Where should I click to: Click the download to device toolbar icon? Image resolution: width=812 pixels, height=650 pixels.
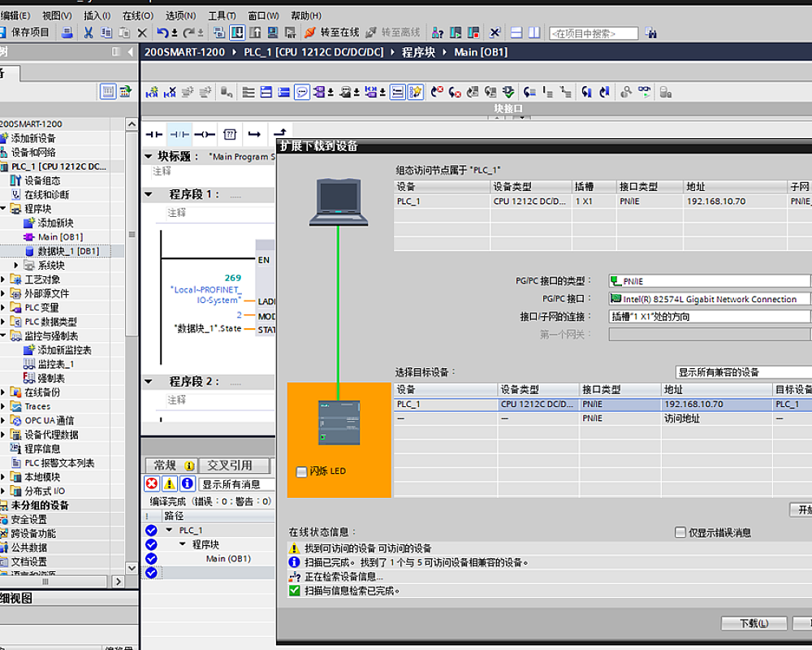pyautogui.click(x=237, y=32)
